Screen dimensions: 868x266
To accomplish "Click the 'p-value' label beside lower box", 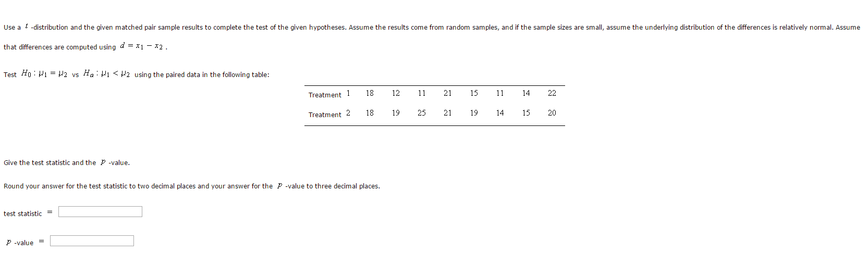I will click(x=20, y=243).
